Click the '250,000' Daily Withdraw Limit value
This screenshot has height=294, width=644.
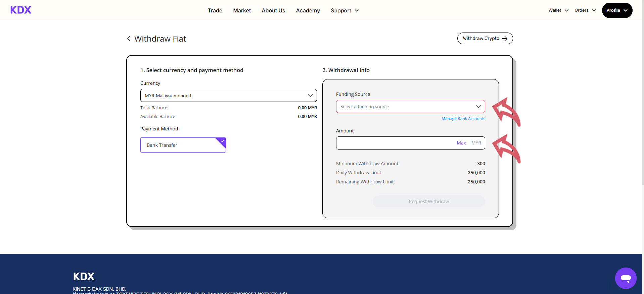[x=476, y=173]
